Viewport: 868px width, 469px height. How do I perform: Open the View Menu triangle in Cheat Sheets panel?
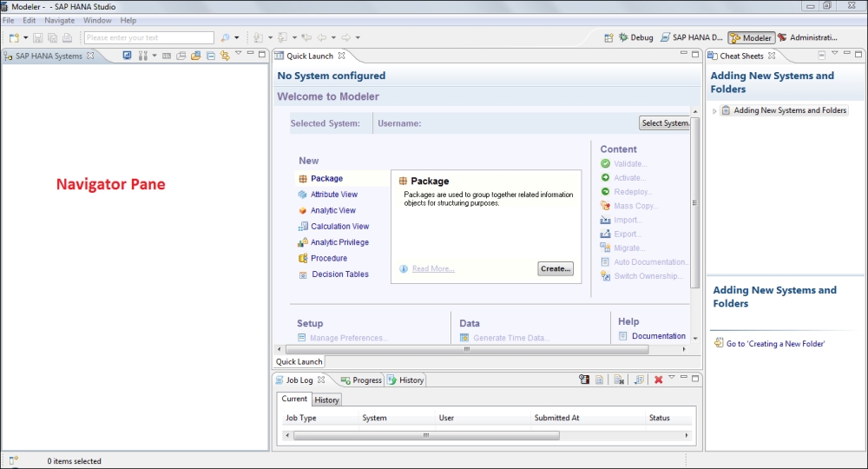(x=835, y=53)
